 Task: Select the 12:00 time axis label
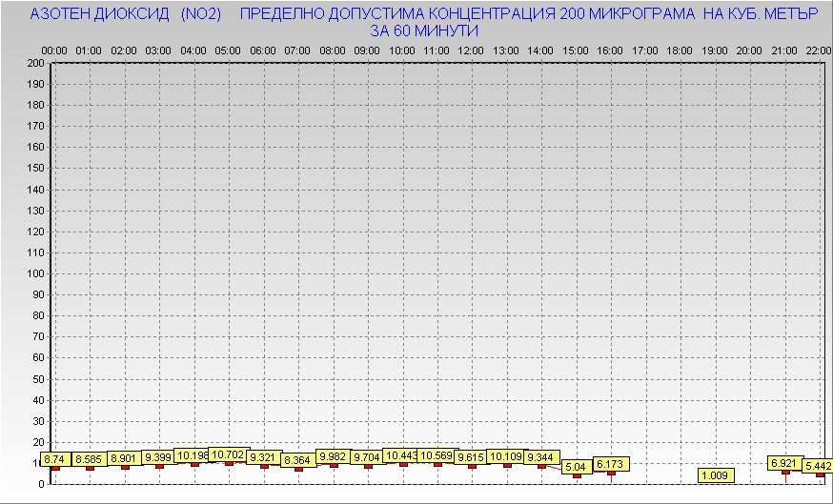point(471,50)
